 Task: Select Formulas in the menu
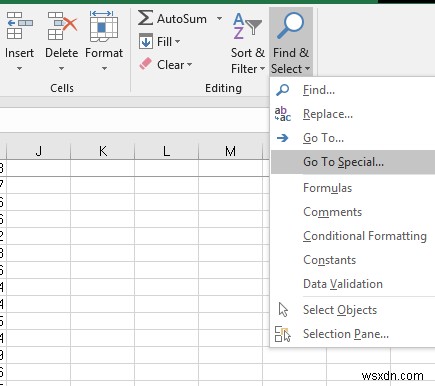click(x=353, y=188)
